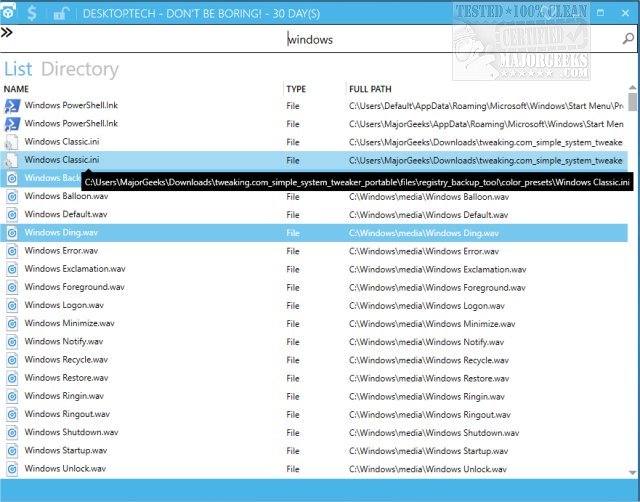
Task: Click the audio icon of Windows Restore.wav
Action: 12,378
